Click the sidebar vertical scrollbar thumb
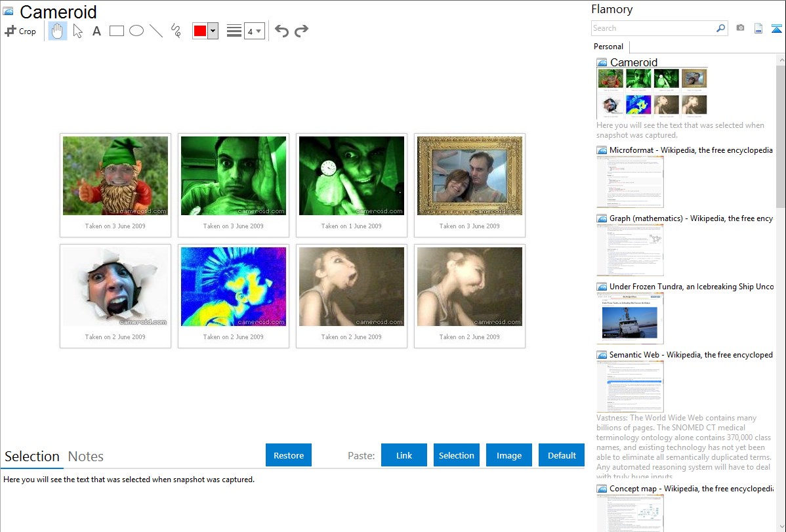The height and width of the screenshot is (532, 786). click(781, 136)
